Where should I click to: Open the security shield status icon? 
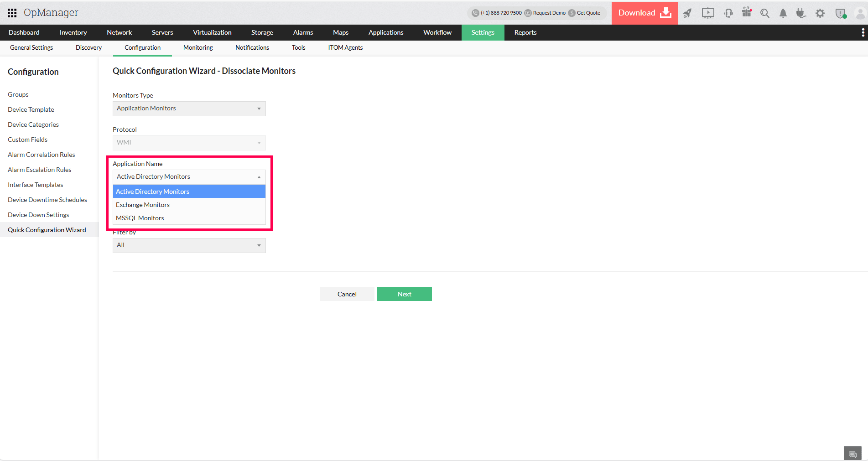pos(841,13)
